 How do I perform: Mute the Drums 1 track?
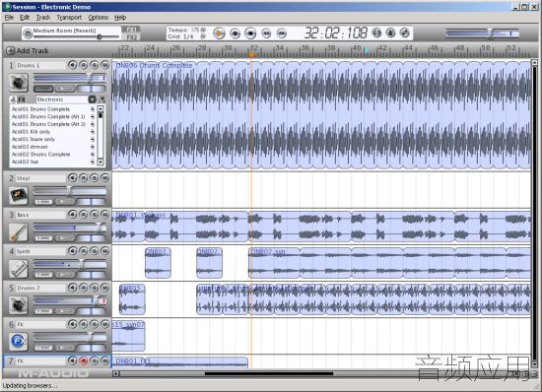[104, 65]
